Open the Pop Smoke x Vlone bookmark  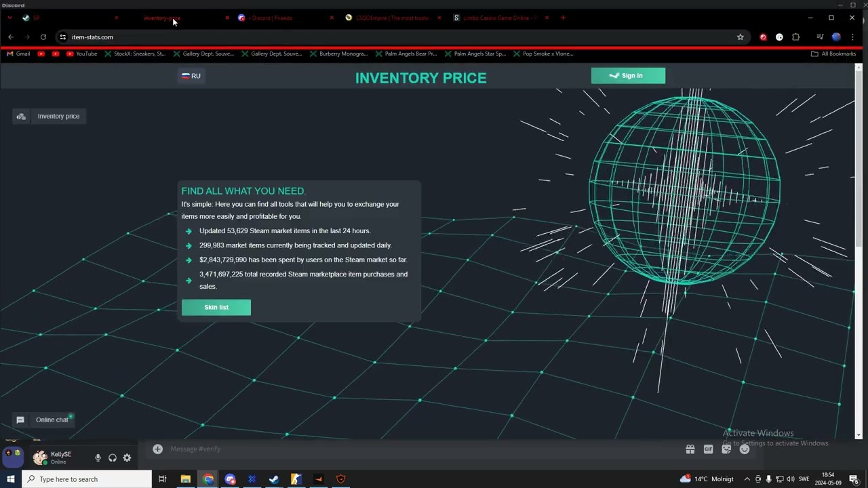point(542,54)
